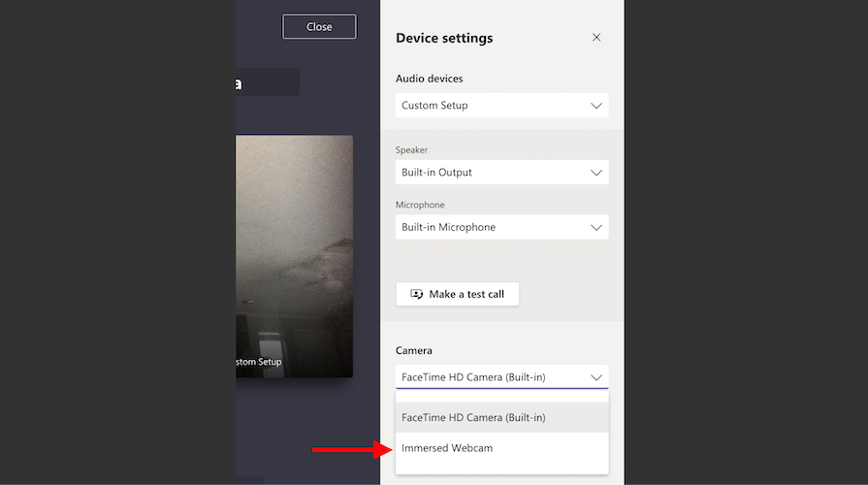The width and height of the screenshot is (868, 485).
Task: Click the Device settings heading
Action: (444, 39)
